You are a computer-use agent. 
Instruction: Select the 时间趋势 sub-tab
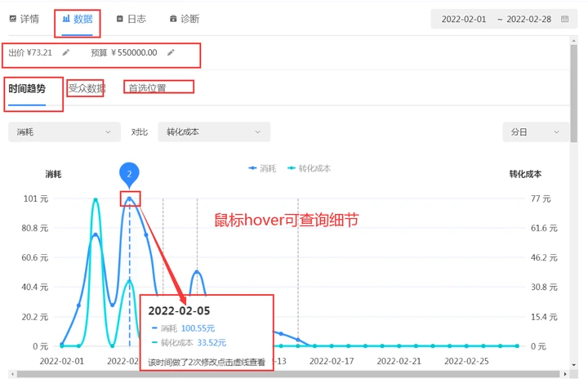[x=27, y=88]
